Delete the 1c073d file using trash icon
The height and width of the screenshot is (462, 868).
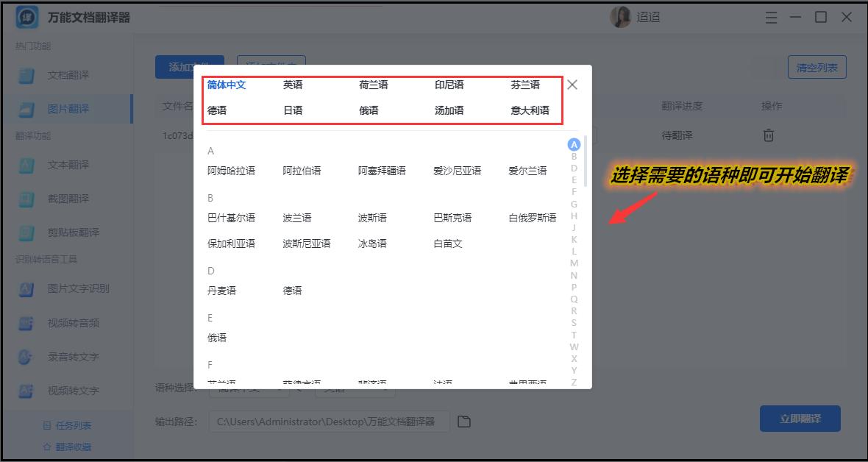point(769,135)
